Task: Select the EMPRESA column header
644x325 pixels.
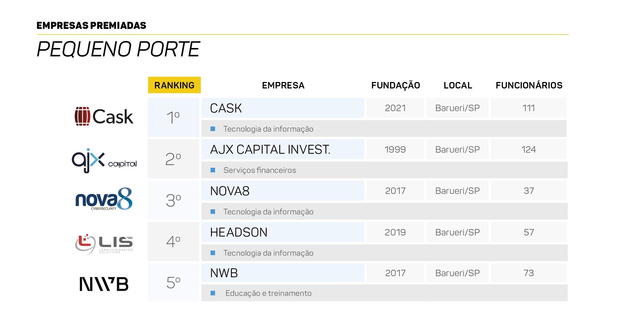Action: click(283, 85)
